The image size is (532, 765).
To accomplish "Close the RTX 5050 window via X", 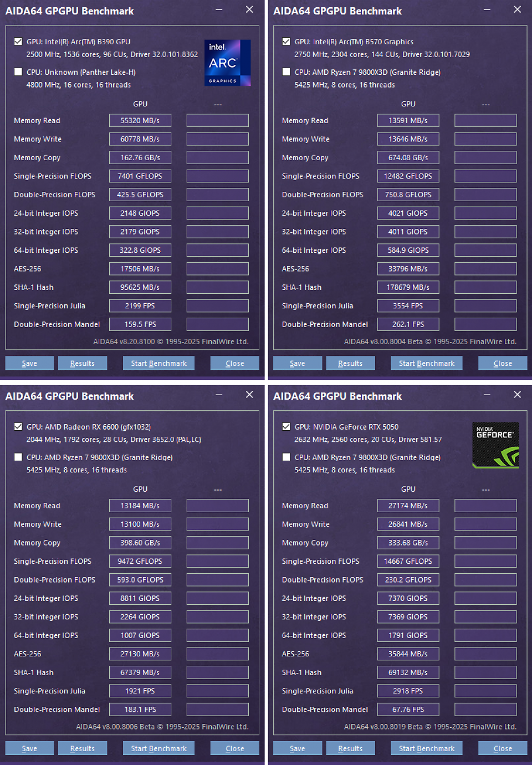I will pos(517,395).
